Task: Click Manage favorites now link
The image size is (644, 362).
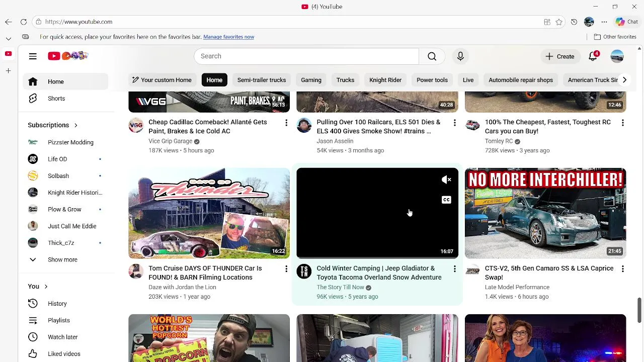Action: pos(228,37)
